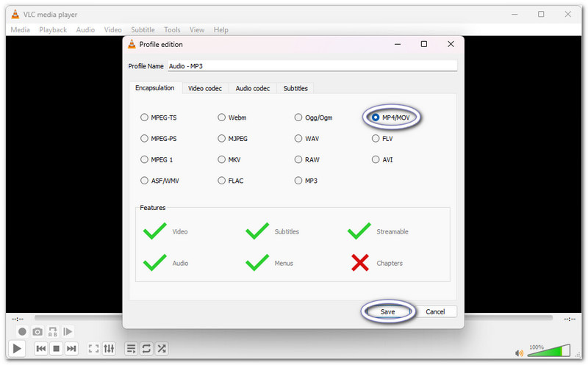Stop playback with the stop icon
Image resolution: width=588 pixels, height=365 pixels.
pyautogui.click(x=57, y=349)
